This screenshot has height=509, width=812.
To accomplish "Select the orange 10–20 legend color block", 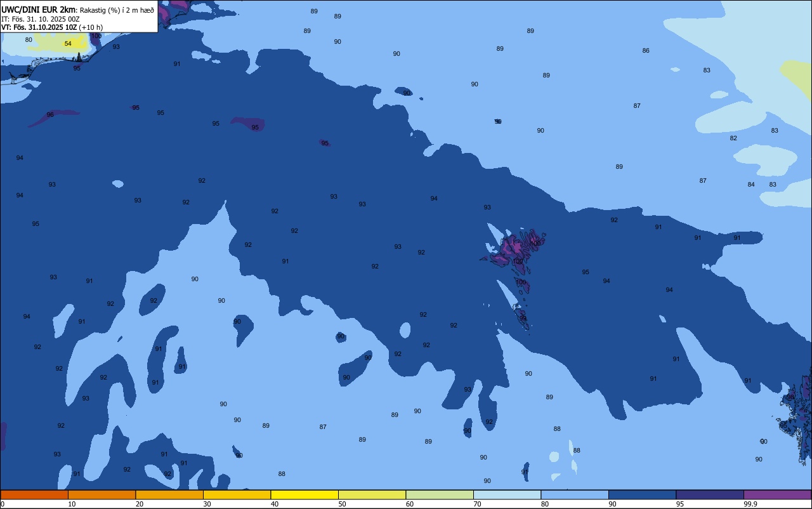I will [x=101, y=494].
